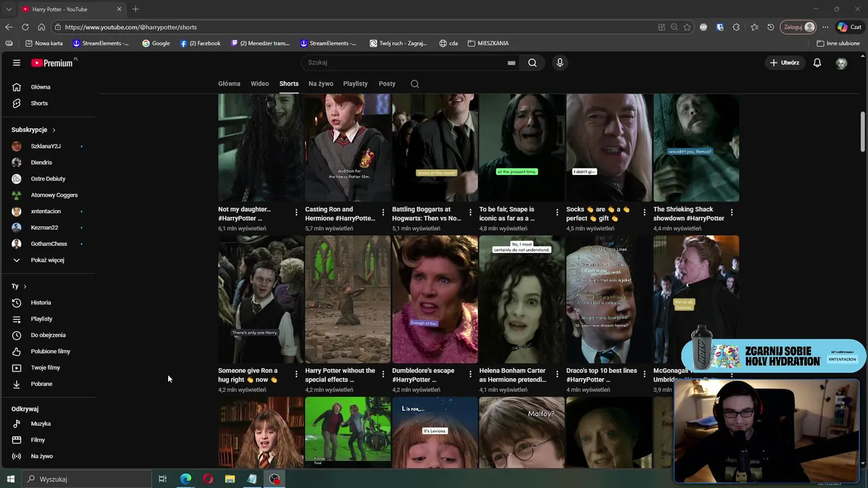Screen dimensions: 868x488
Task: Open options for 'Draco's top 10' short
Action: 644,374
